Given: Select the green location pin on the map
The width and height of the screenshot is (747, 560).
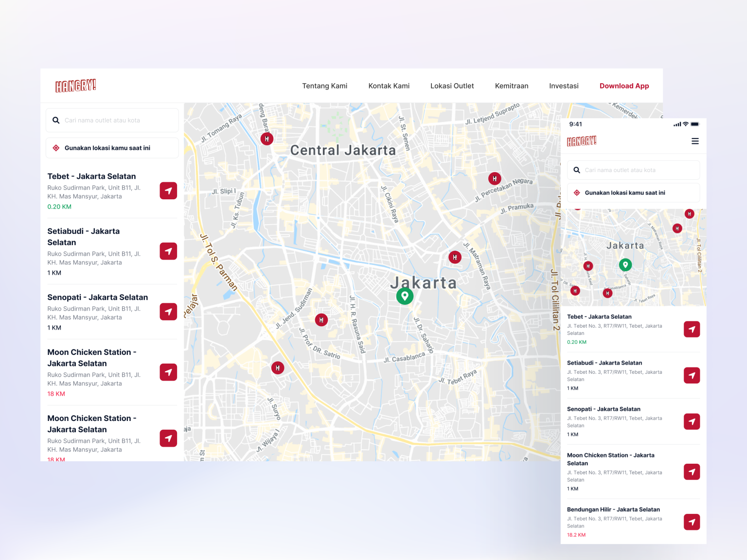Looking at the screenshot, I should 405,296.
